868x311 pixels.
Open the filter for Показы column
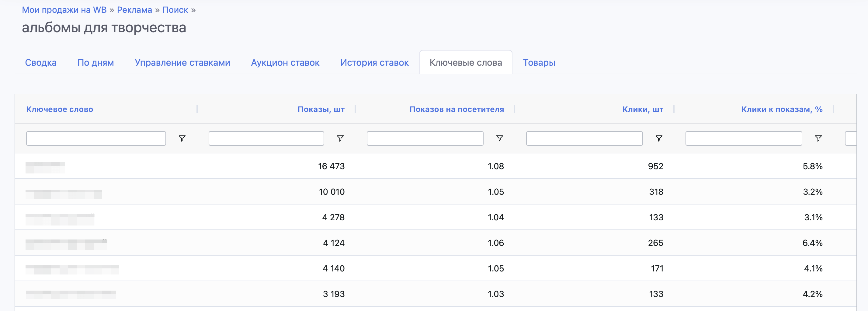click(x=340, y=138)
